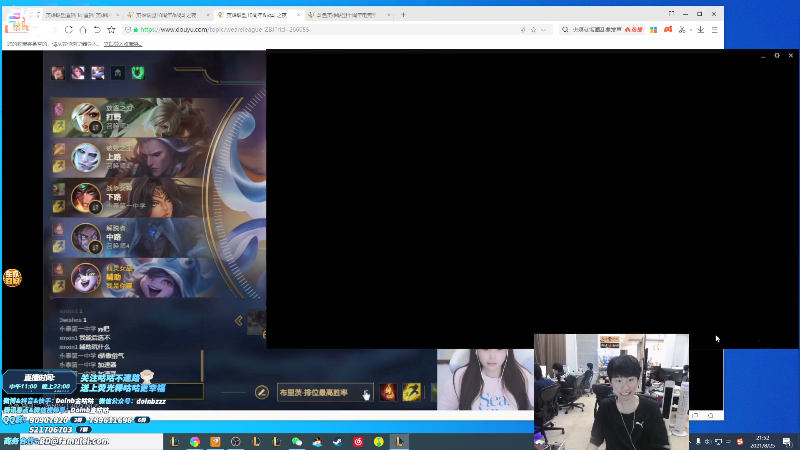Click the helmet ban slot icon
The image size is (800, 450).
click(x=118, y=73)
